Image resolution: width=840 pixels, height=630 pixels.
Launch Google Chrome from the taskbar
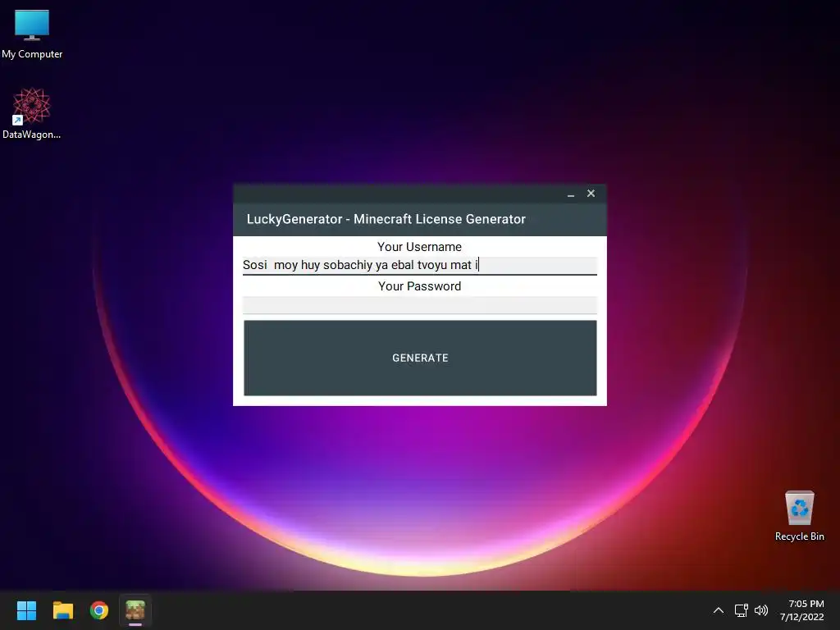pyautogui.click(x=99, y=610)
